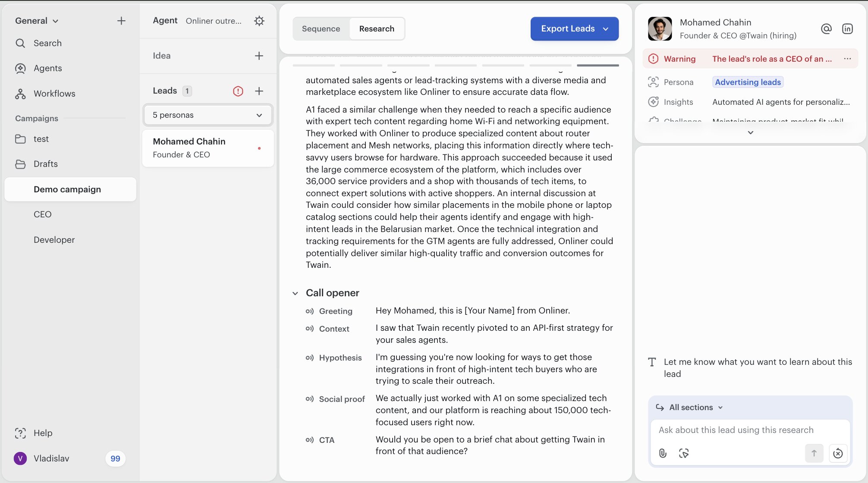Click Mohamed Chahin profile photo

[660, 29]
